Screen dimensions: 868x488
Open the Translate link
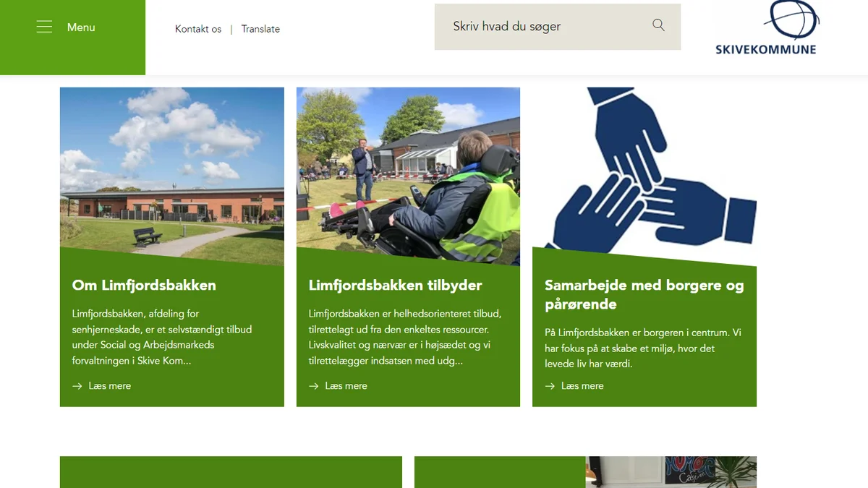(x=260, y=29)
